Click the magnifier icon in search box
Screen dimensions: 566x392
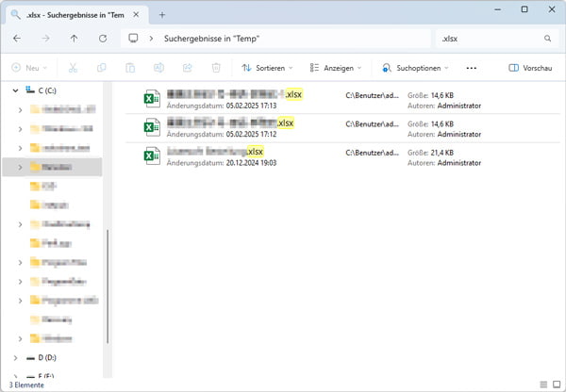tap(547, 39)
